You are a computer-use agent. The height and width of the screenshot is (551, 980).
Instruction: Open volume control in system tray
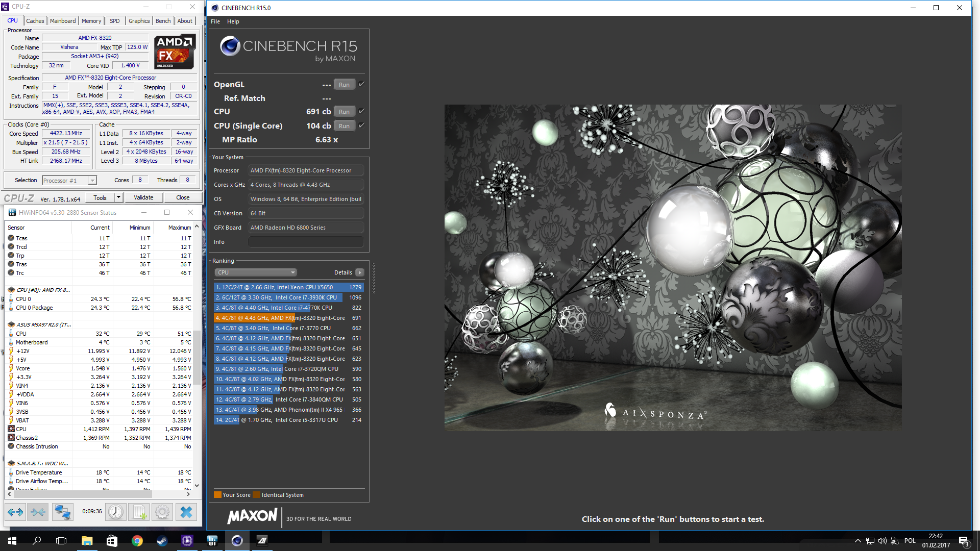[882, 541]
